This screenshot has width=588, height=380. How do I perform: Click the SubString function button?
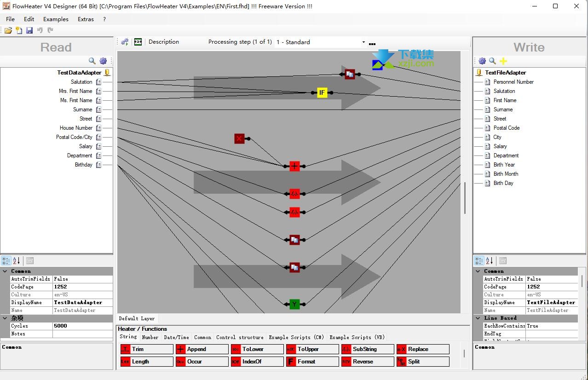tap(368, 349)
